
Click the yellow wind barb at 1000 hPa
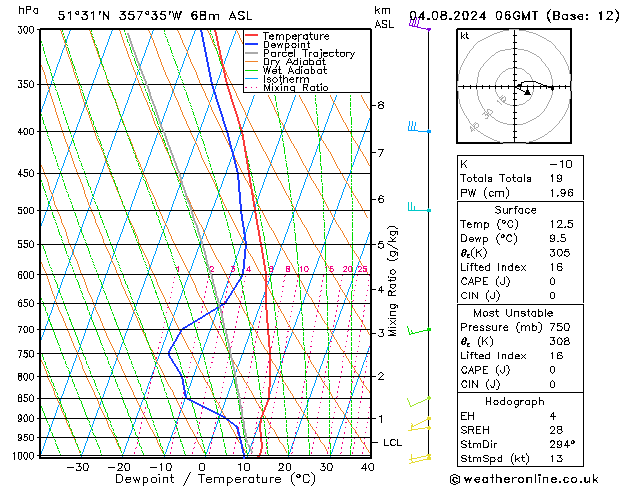[420, 458]
